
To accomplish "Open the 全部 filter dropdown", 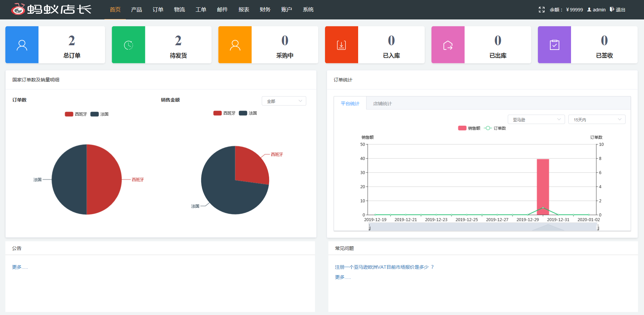I will [x=284, y=101].
